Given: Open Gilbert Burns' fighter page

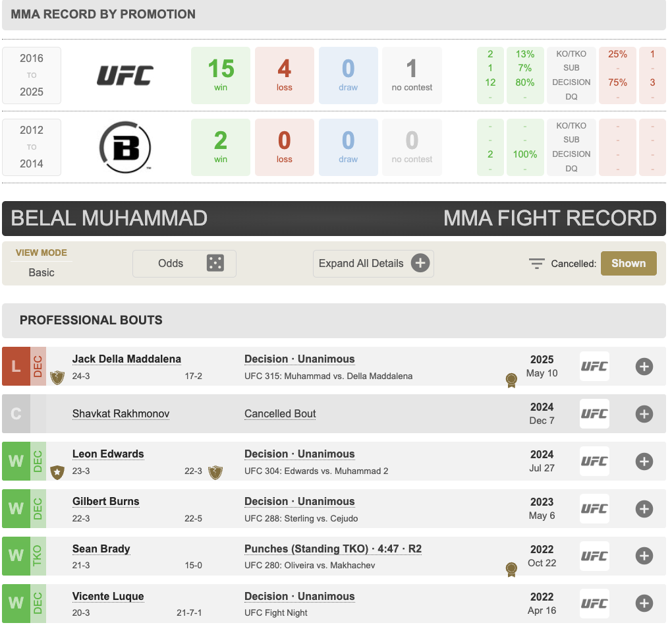Looking at the screenshot, I should click(x=106, y=502).
